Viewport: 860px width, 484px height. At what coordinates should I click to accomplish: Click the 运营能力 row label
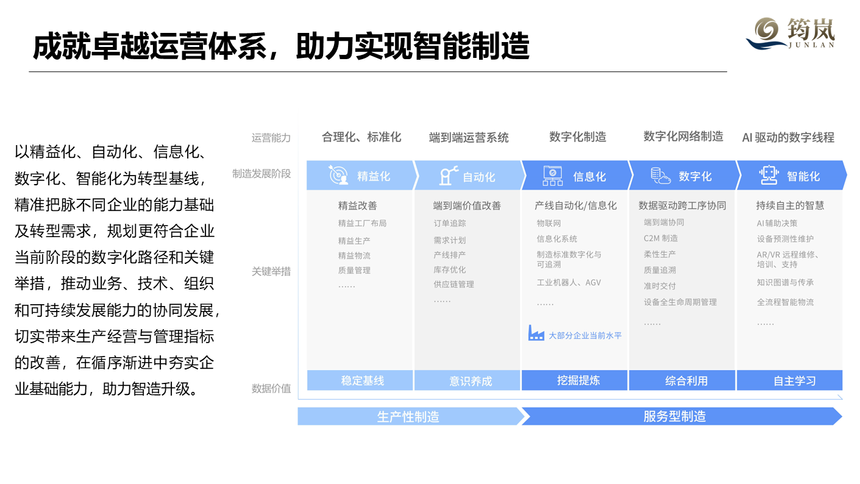tap(271, 138)
